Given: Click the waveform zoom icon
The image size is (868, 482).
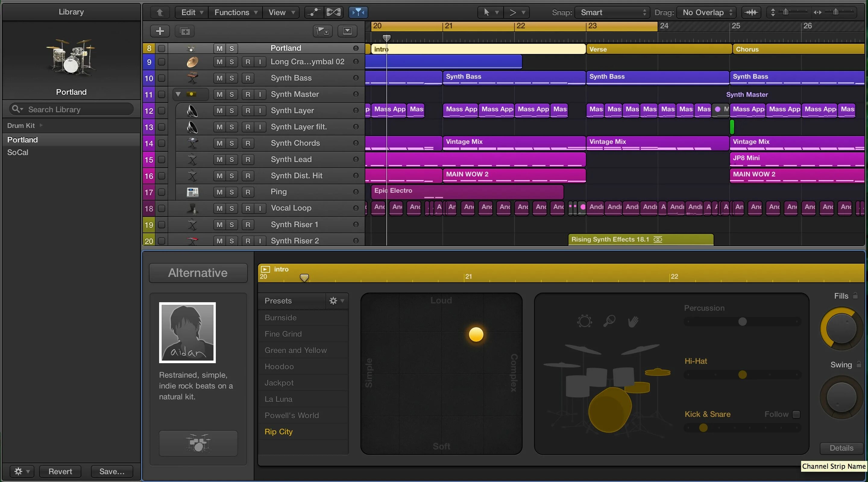Looking at the screenshot, I should point(751,12).
